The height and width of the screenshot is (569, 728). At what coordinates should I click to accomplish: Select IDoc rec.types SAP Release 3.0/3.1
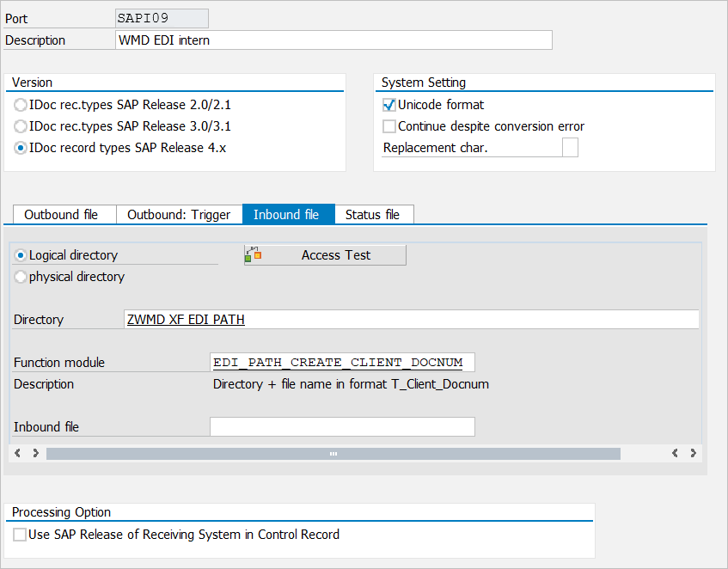(21, 126)
